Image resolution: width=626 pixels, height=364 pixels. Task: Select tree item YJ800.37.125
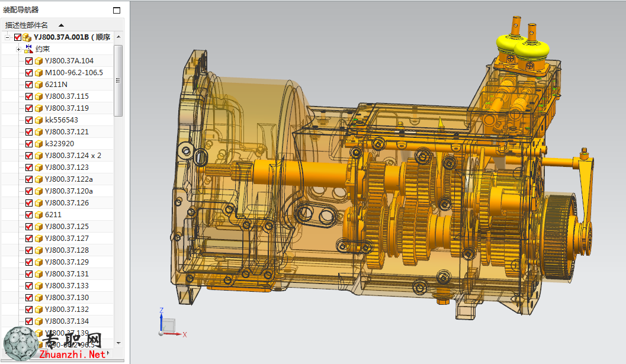[x=58, y=227]
